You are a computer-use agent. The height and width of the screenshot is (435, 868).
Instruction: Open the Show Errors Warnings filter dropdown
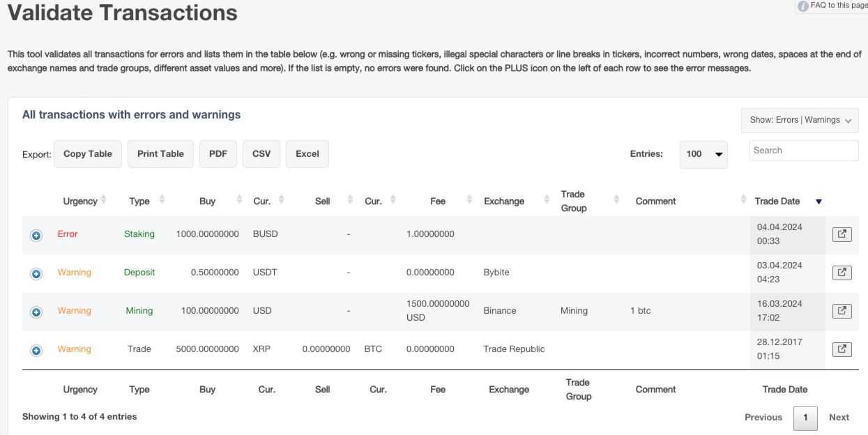tap(800, 120)
